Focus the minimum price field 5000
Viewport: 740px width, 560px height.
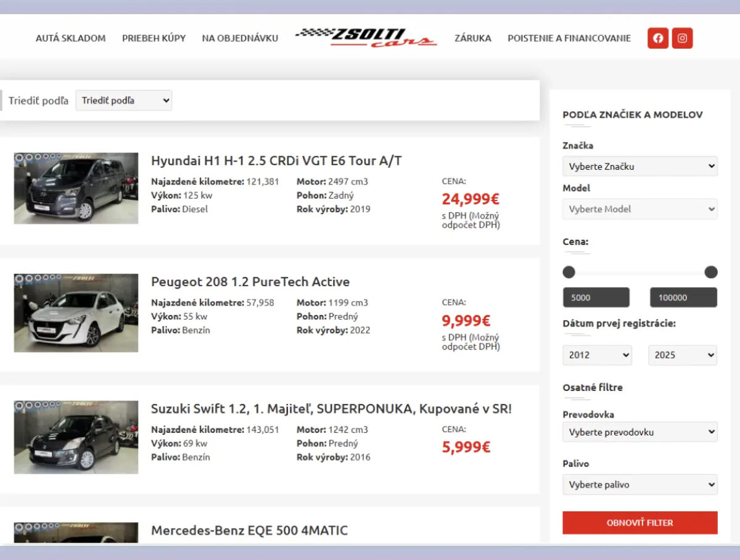(596, 297)
